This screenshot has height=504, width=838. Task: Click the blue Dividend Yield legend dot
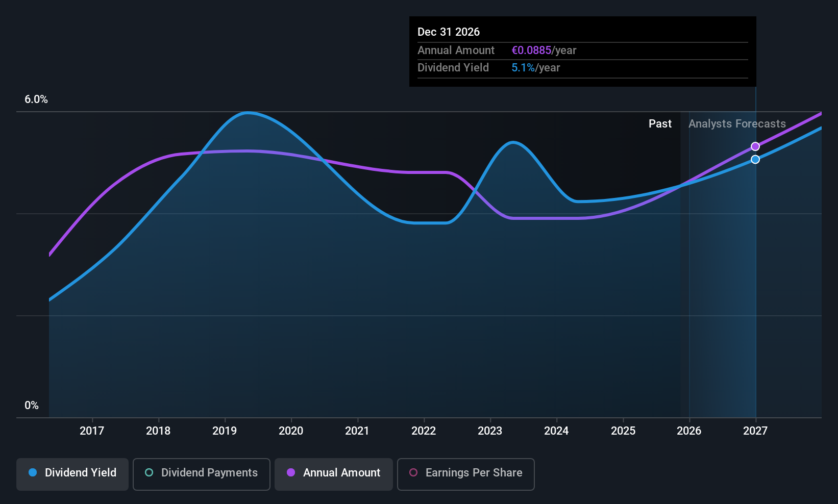point(32,473)
